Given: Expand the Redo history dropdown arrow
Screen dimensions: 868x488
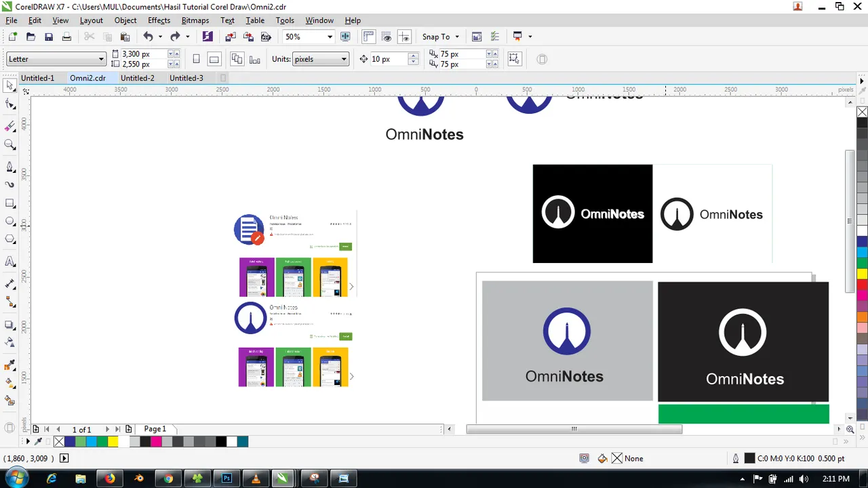Looking at the screenshot, I should pos(188,37).
